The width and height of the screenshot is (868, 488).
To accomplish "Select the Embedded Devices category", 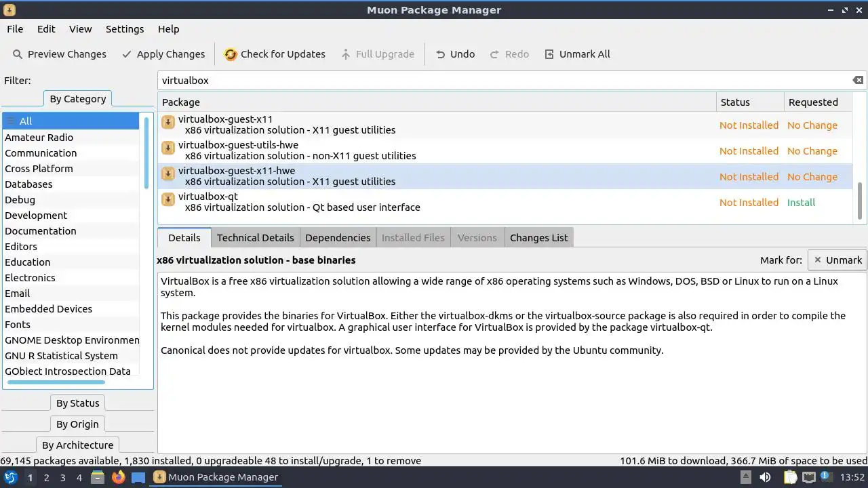I will [71, 309].
